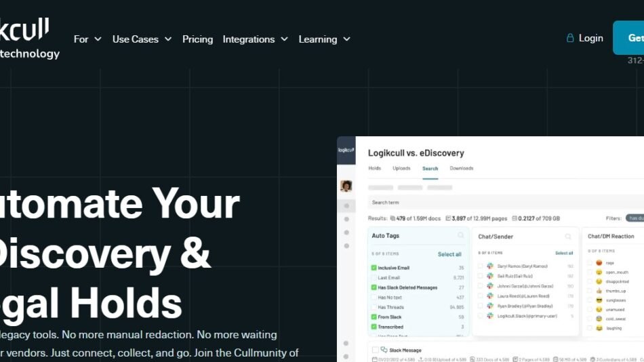Click the Slack Message chat bubble icon
Viewport: 644px width, 362px height.
coord(384,350)
